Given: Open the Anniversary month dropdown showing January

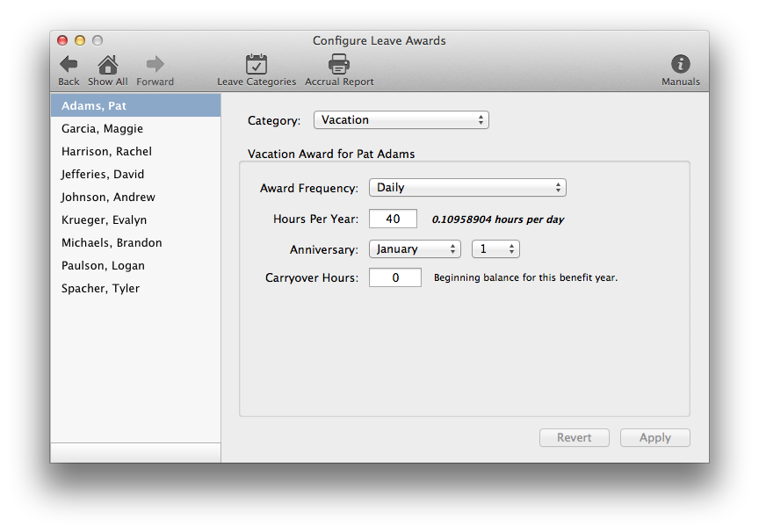Looking at the screenshot, I should pos(415,249).
